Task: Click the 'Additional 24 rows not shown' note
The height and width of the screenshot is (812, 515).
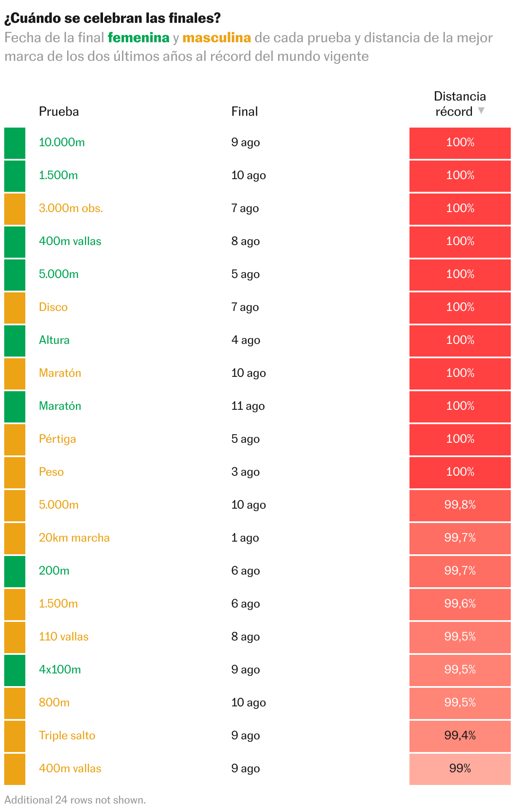Action: (x=75, y=800)
